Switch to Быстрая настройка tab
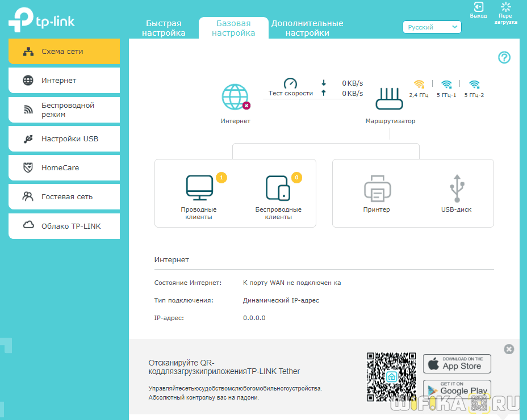Viewport: 527px width, 420px height. pyautogui.click(x=164, y=28)
